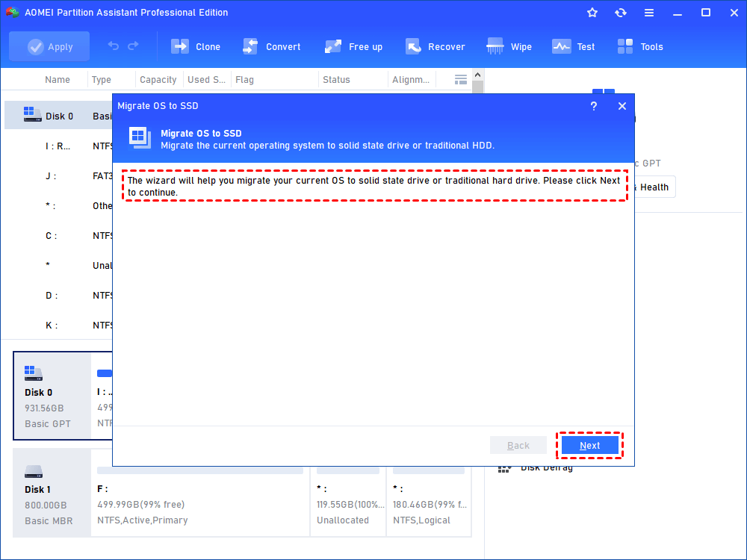747x560 pixels.
Task: Click the refresh icon in the title bar
Action: [621, 12]
